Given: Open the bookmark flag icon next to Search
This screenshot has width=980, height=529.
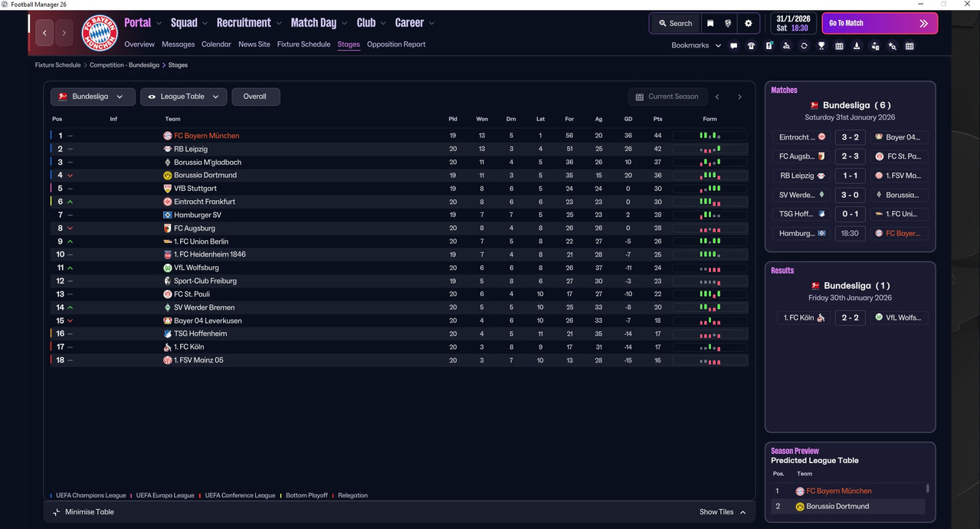Looking at the screenshot, I should pos(710,23).
